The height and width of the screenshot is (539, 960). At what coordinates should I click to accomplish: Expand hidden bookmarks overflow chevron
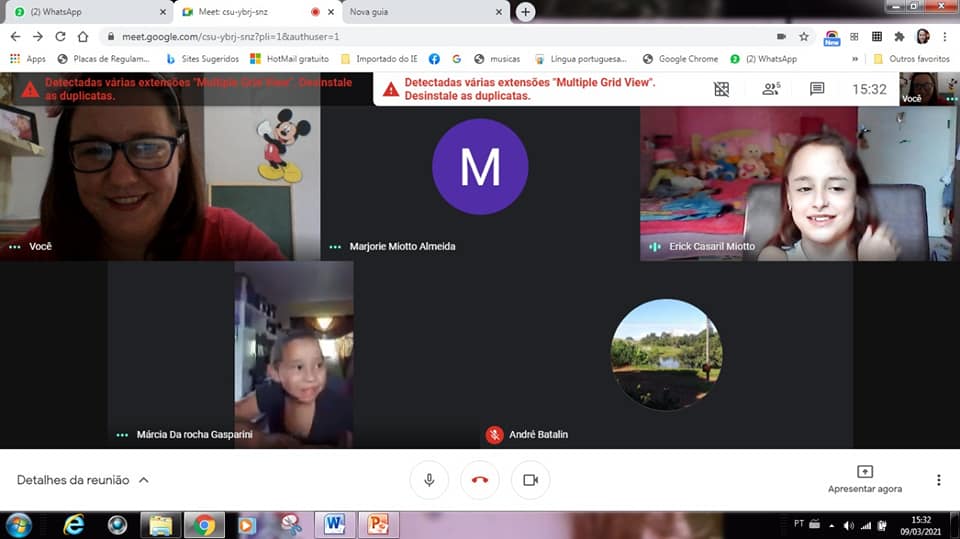(x=855, y=59)
